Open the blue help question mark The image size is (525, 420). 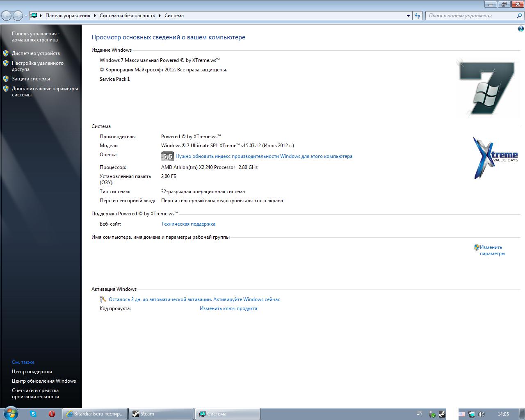[521, 29]
